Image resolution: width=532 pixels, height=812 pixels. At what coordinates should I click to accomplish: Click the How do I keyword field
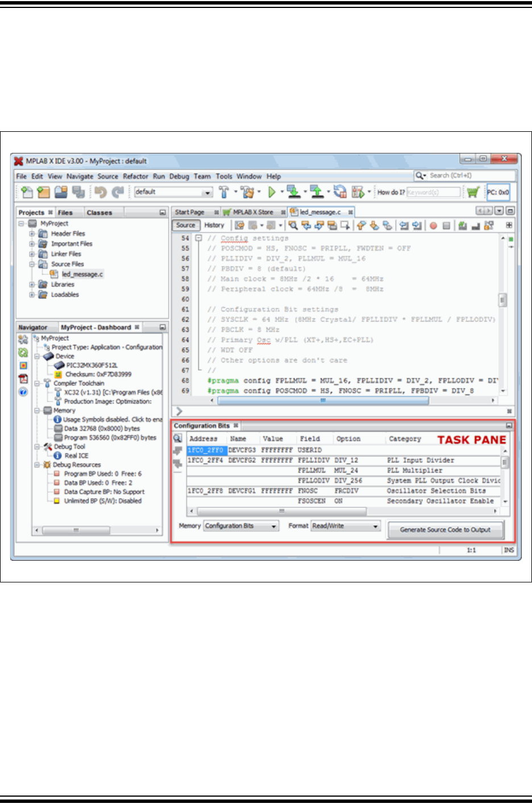point(434,192)
